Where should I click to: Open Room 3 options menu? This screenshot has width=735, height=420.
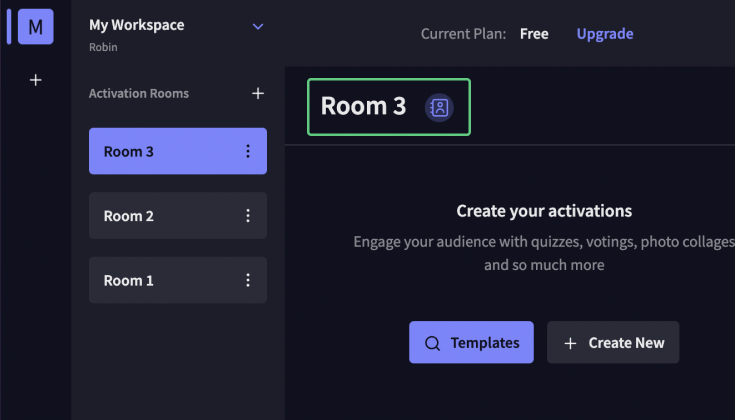tap(248, 152)
